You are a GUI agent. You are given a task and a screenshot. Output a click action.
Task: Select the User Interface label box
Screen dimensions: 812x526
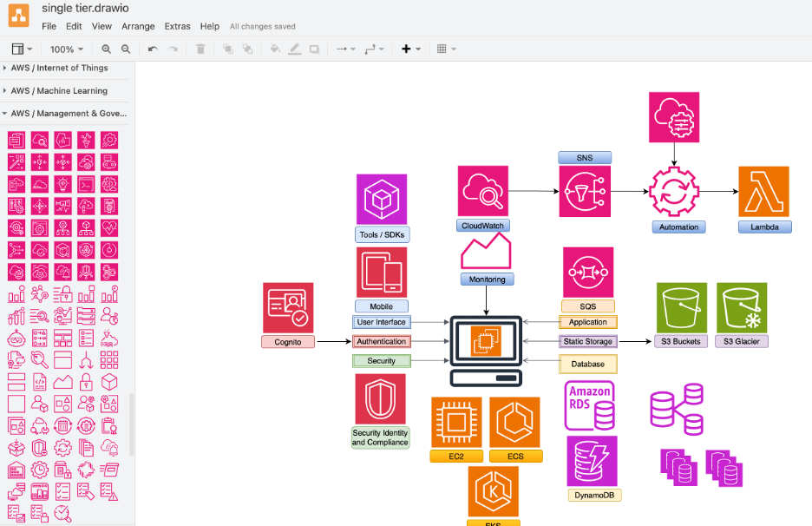382,322
